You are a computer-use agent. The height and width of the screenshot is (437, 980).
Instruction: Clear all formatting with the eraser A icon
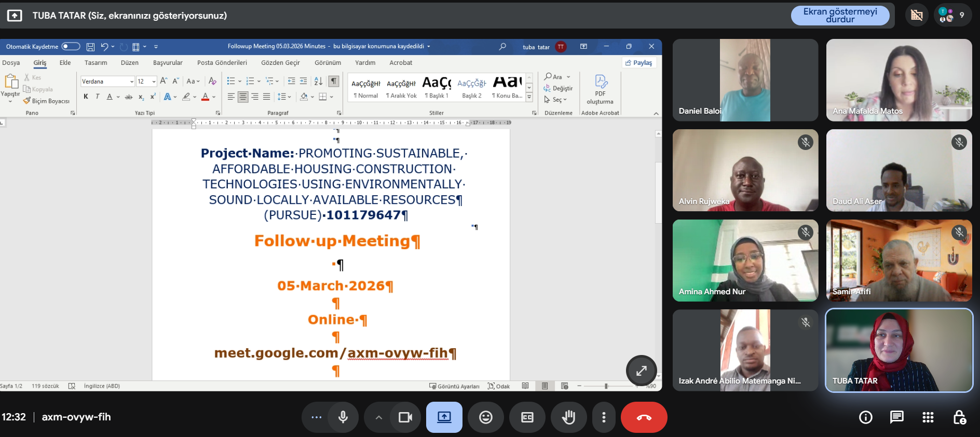212,81
